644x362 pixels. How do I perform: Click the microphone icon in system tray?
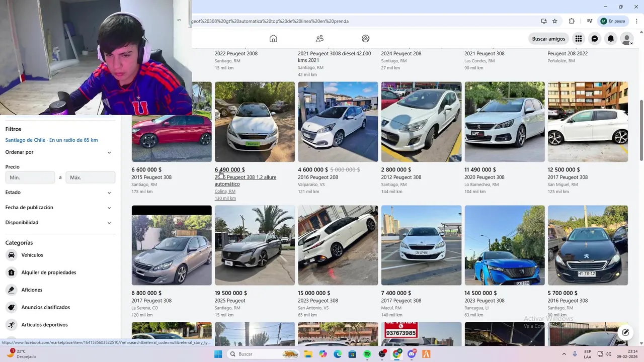pos(575,354)
